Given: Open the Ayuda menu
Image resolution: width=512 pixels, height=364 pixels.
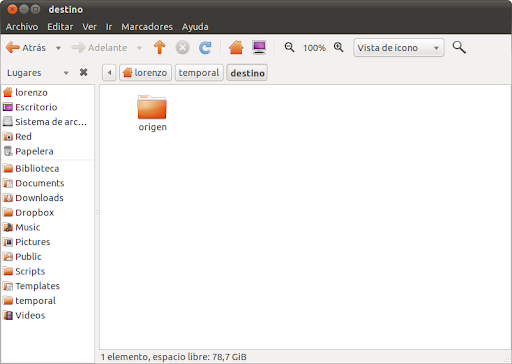Looking at the screenshot, I should coord(195,27).
